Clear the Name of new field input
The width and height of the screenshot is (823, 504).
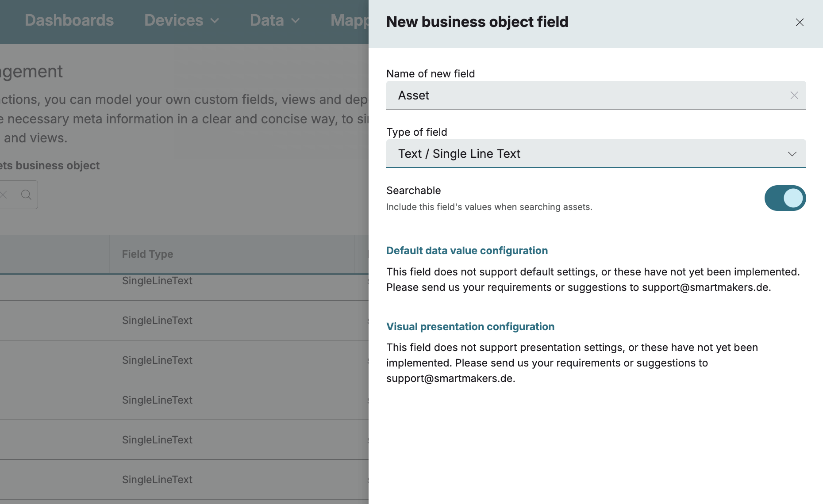tap(794, 95)
